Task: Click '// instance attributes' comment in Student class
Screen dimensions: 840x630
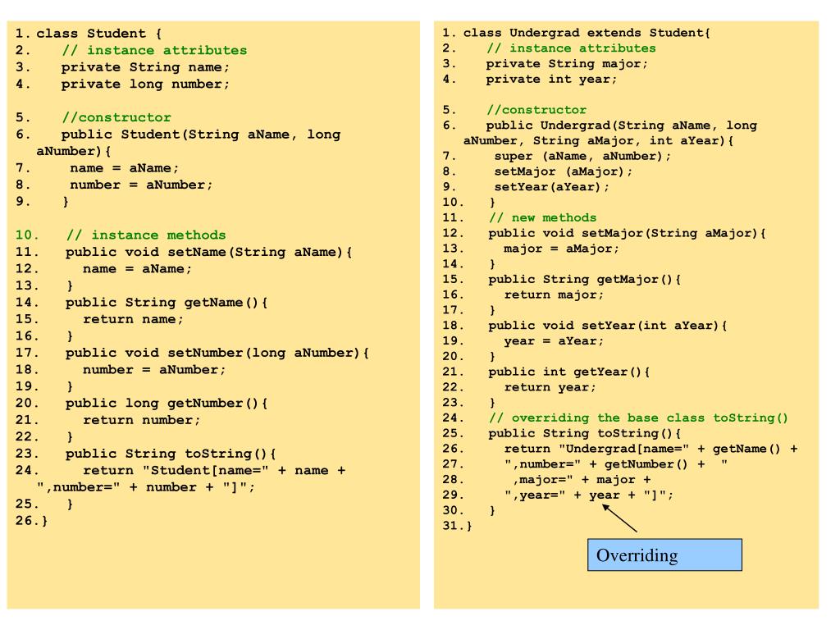Action: click(x=154, y=50)
